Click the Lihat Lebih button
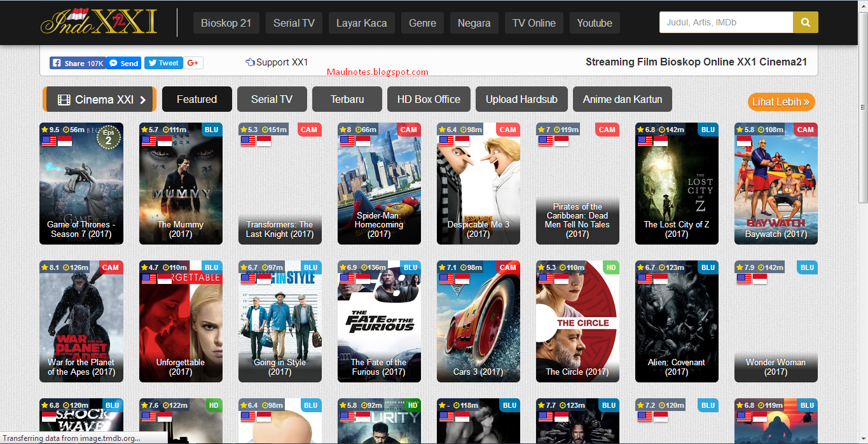Screen dimensions: 868x444 (x=781, y=102)
